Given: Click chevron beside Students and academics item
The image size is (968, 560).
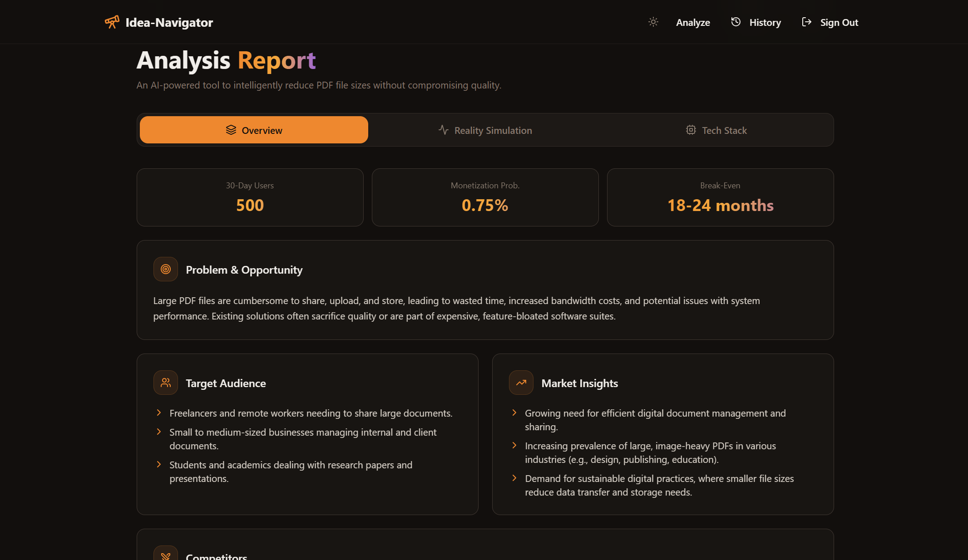Looking at the screenshot, I should [x=158, y=464].
